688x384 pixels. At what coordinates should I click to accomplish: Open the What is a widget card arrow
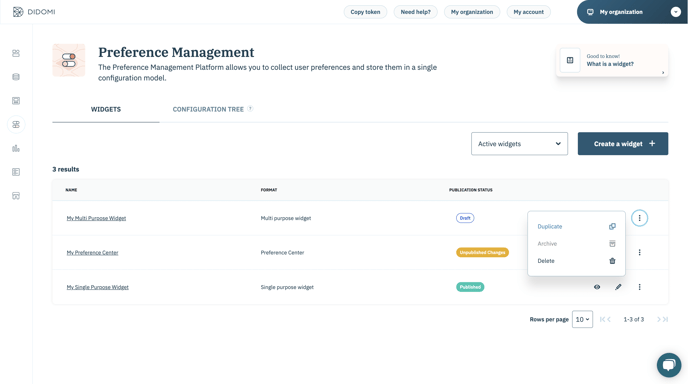[663, 72]
